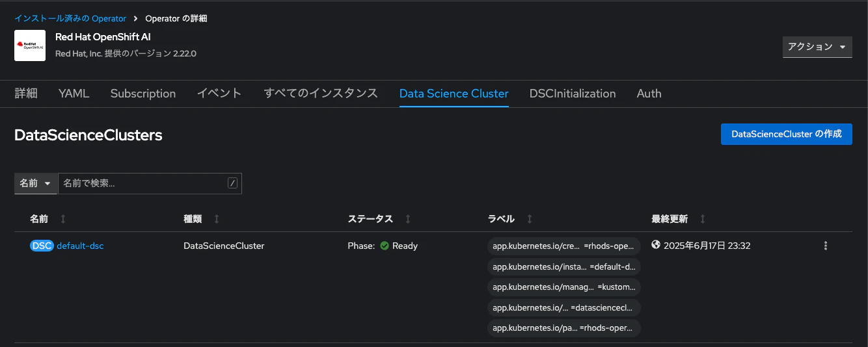Click the sort icon beside ステータス column
The width and height of the screenshot is (868, 347).
pyautogui.click(x=408, y=219)
